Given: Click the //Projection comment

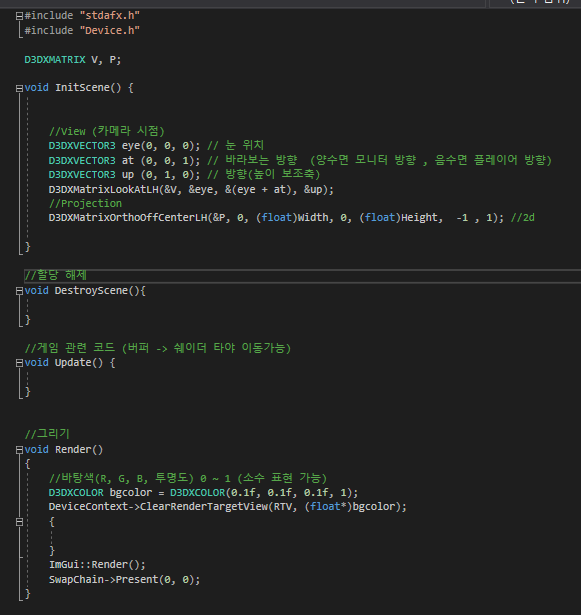Looking at the screenshot, I should coord(85,204).
